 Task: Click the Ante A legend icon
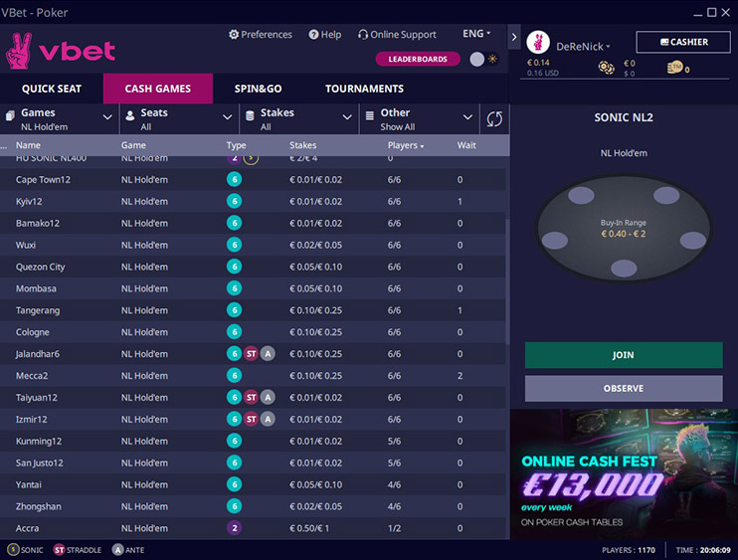pos(117,550)
